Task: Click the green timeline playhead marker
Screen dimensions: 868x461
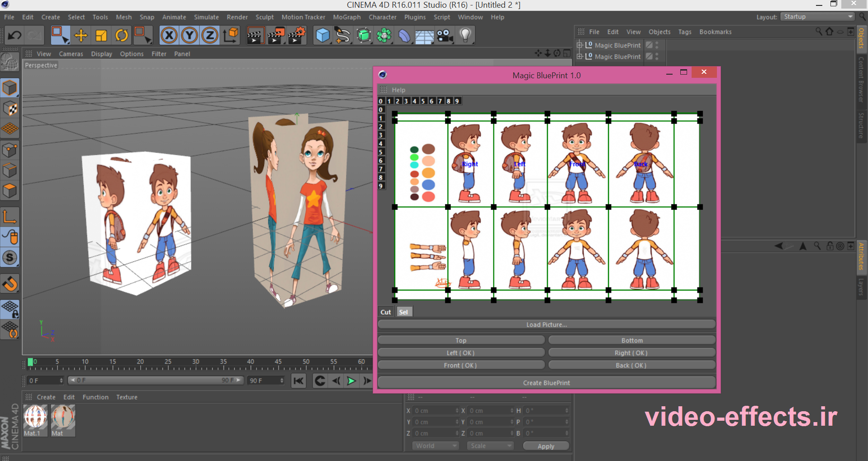Action: (x=30, y=362)
